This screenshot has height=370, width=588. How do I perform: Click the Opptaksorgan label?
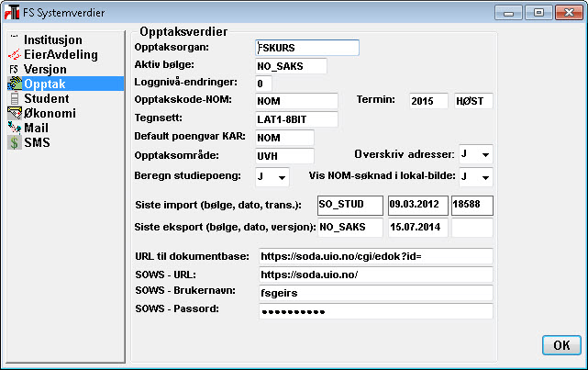(x=172, y=47)
